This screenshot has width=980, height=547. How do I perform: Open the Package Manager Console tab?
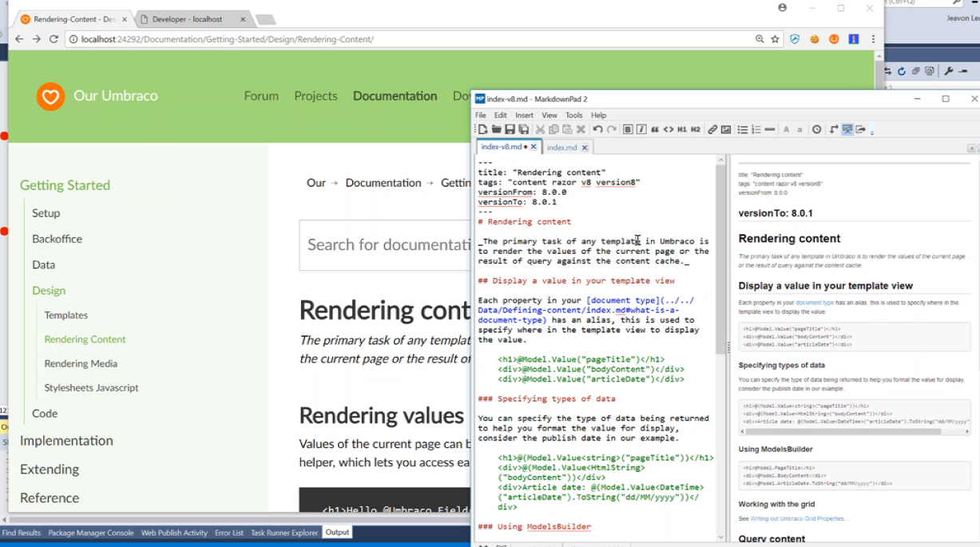[x=91, y=533]
